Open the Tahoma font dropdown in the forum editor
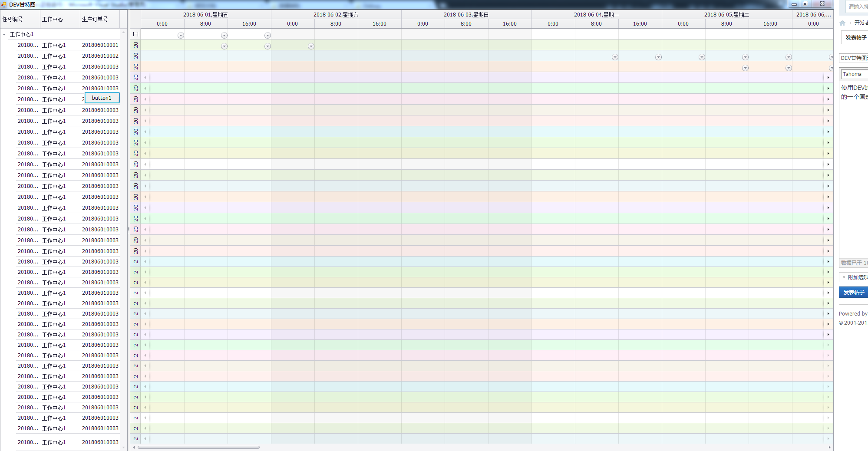 (855, 74)
